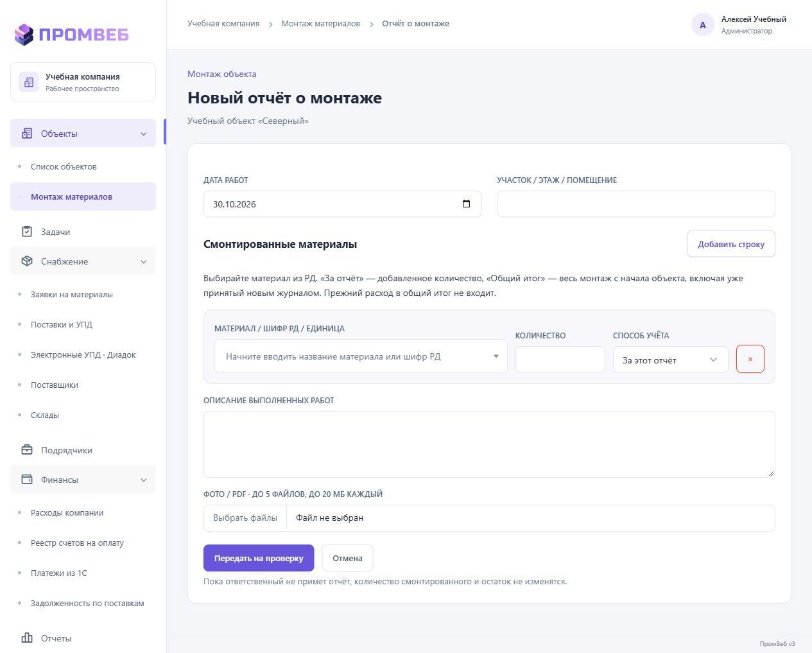Image resolution: width=812 pixels, height=653 pixels.
Task: Click Добавить строку button
Action: point(731,244)
